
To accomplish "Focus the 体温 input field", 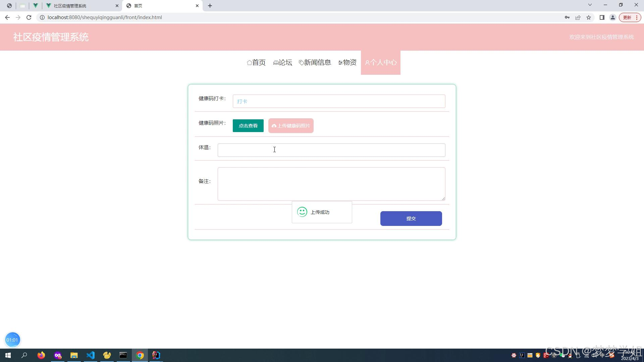I will [331, 150].
